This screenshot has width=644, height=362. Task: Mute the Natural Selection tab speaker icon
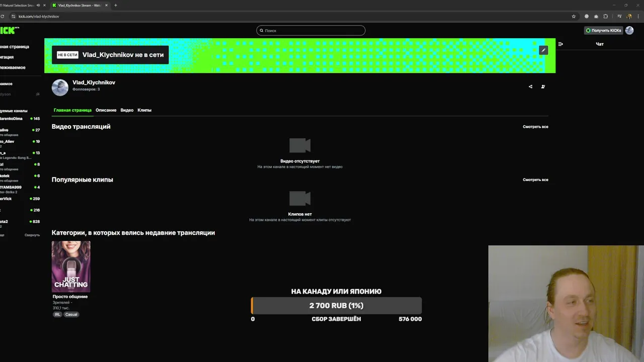click(38, 5)
